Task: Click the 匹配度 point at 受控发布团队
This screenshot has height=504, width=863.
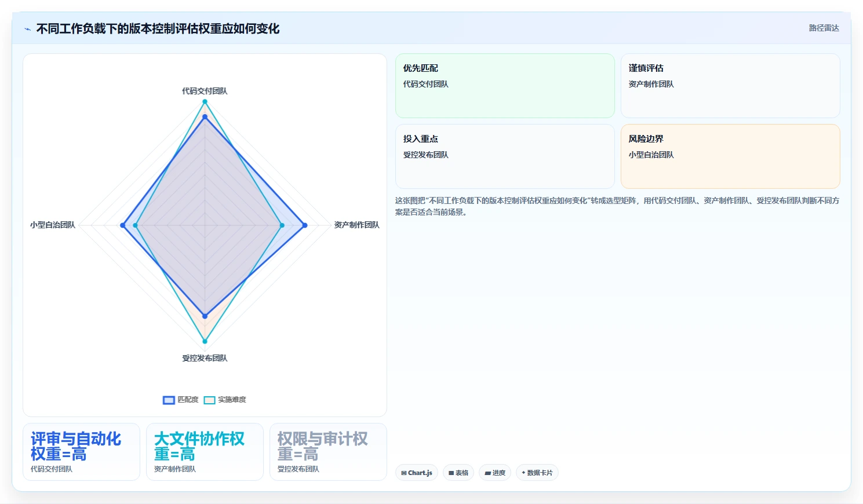Action: click(x=205, y=316)
